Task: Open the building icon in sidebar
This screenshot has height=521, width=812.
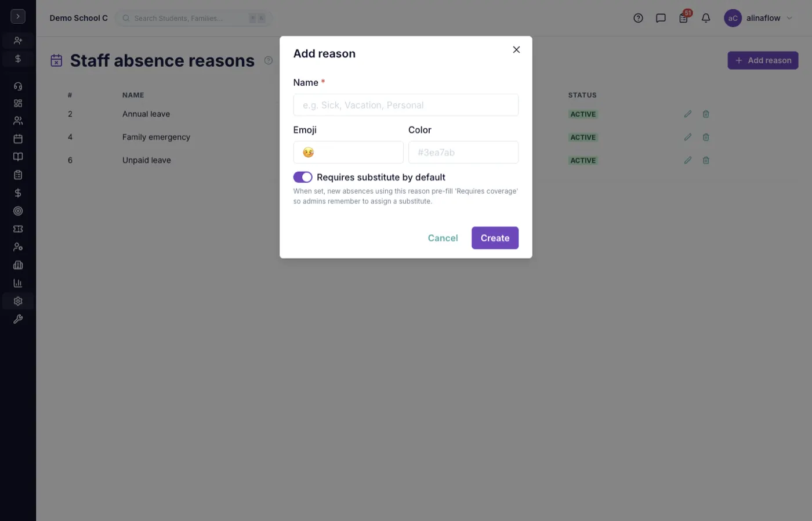Action: 18,265
